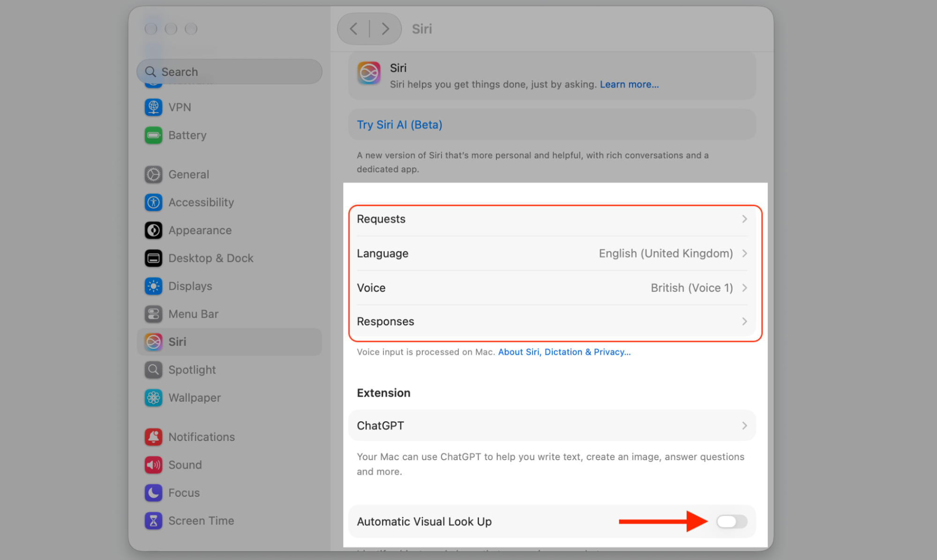Screen dimensions: 937x560
Task: Expand the Responses settings row
Action: (552, 321)
